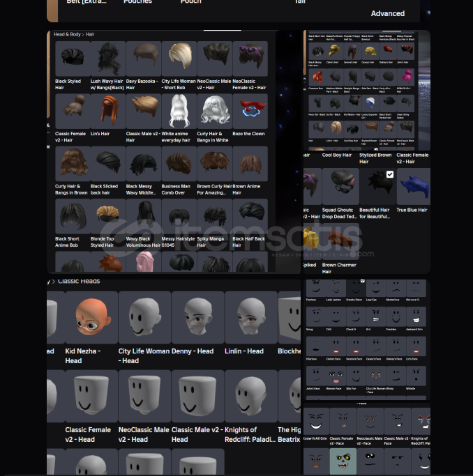Click the Hair breadcrumb label
The image size is (473, 476).
point(90,34)
